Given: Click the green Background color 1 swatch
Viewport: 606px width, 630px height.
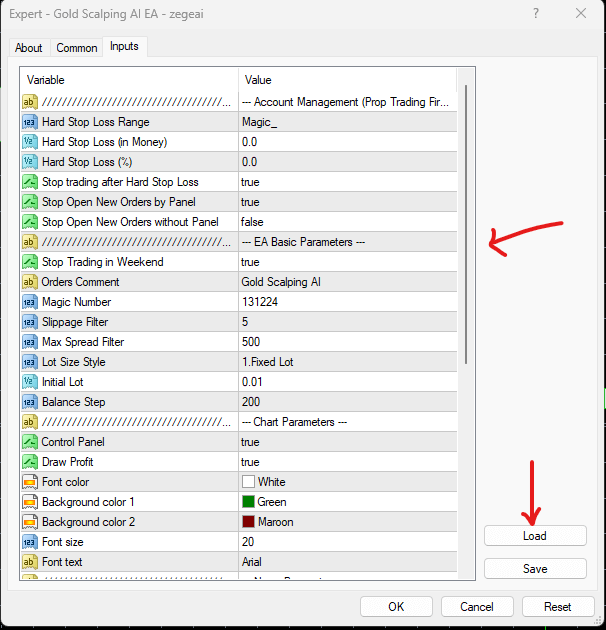Looking at the screenshot, I should (x=248, y=502).
